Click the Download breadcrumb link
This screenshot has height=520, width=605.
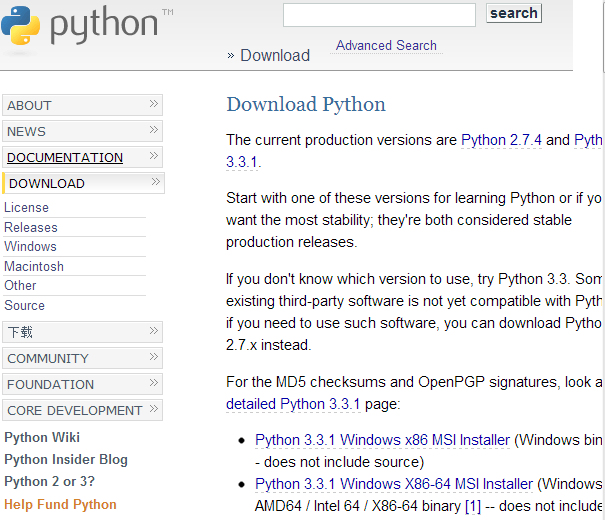click(x=275, y=56)
